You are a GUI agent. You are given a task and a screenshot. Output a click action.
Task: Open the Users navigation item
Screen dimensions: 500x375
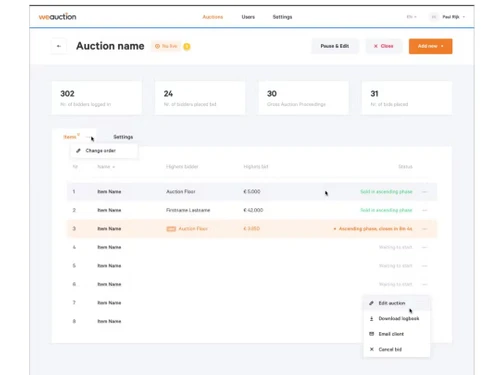tap(248, 17)
